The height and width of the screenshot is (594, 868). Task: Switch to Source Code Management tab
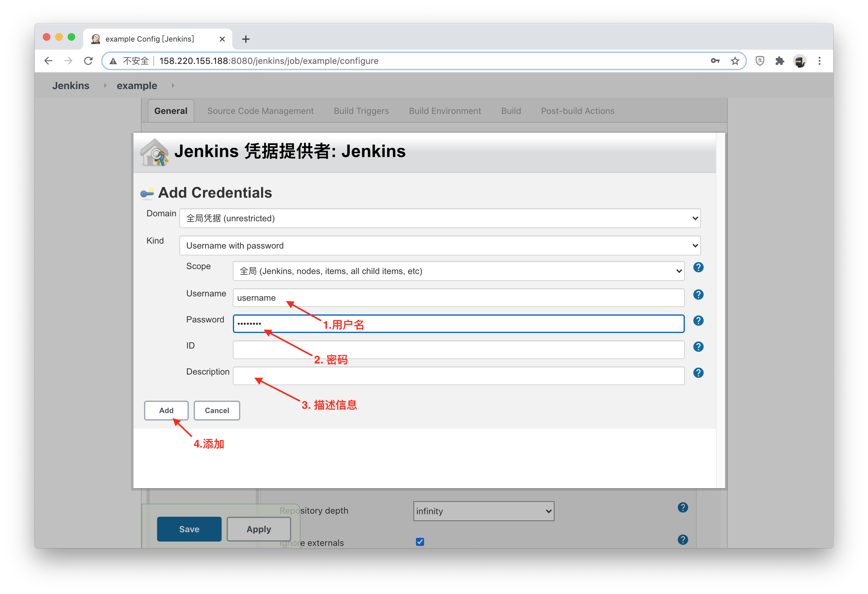click(x=260, y=111)
